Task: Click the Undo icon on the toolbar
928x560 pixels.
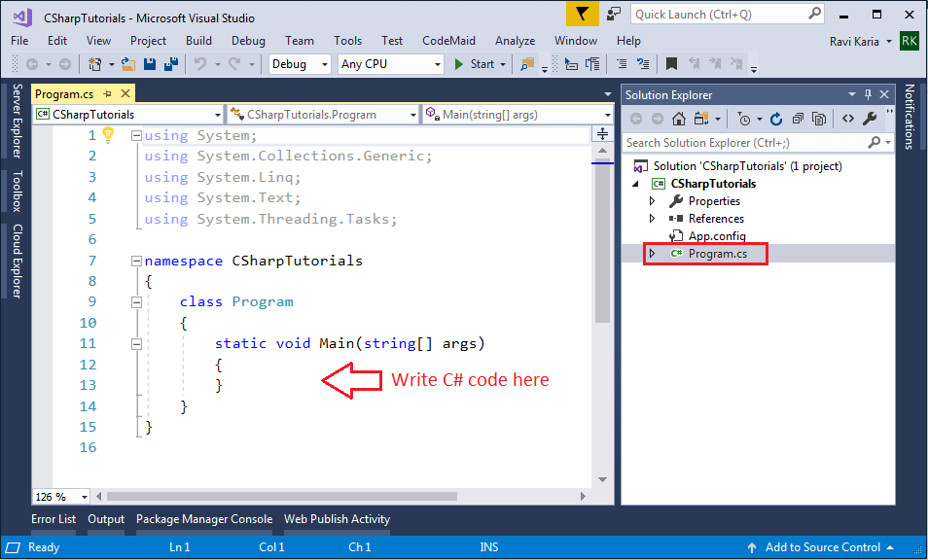Action: pos(202,63)
